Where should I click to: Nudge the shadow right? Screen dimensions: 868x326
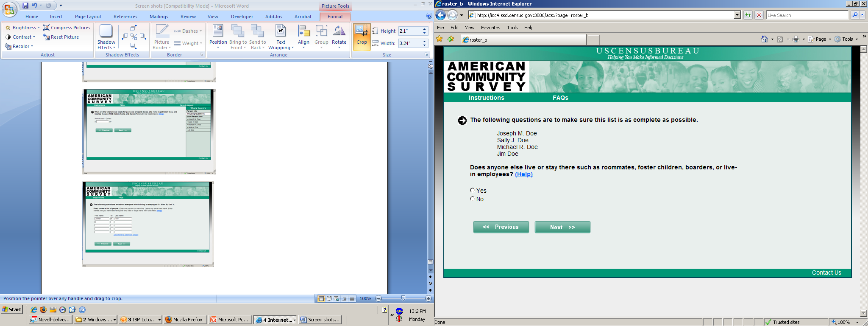[x=143, y=37]
